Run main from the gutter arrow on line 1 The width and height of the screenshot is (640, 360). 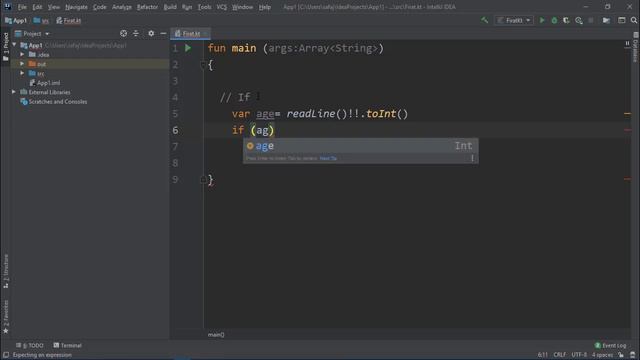(188, 48)
